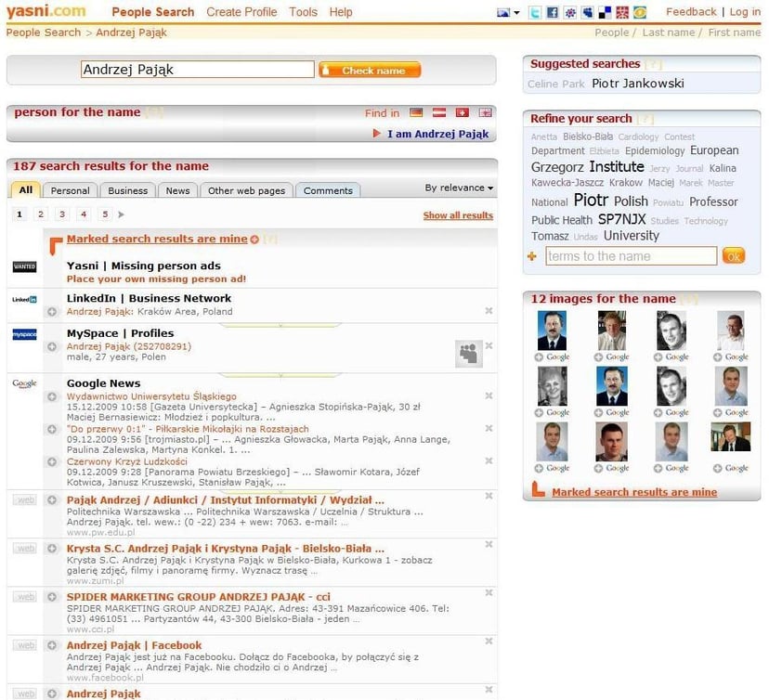The height and width of the screenshot is (700, 769).
Task: Find name in Germany flag
Action: pyautogui.click(x=416, y=112)
